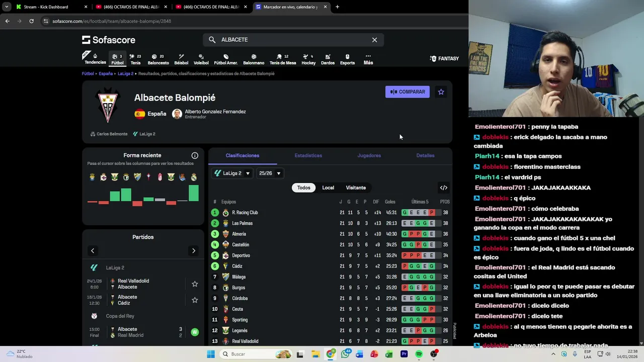Click the Comparar button
644x362 pixels.
[x=408, y=92]
